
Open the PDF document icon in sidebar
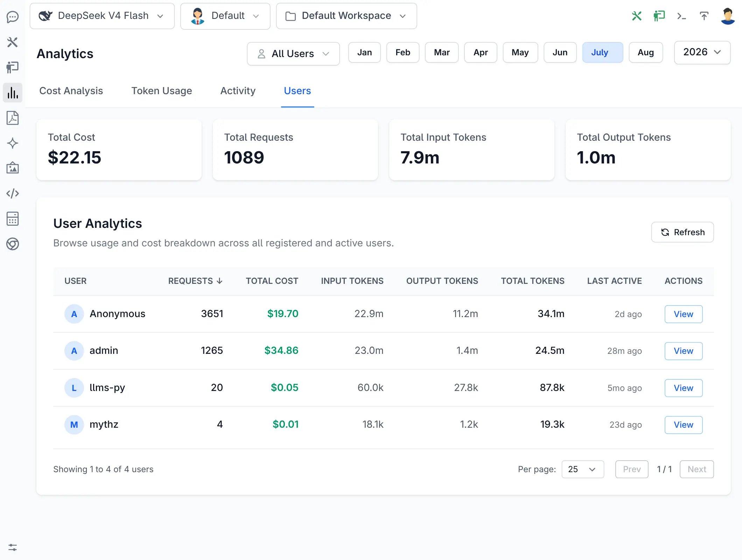(13, 118)
